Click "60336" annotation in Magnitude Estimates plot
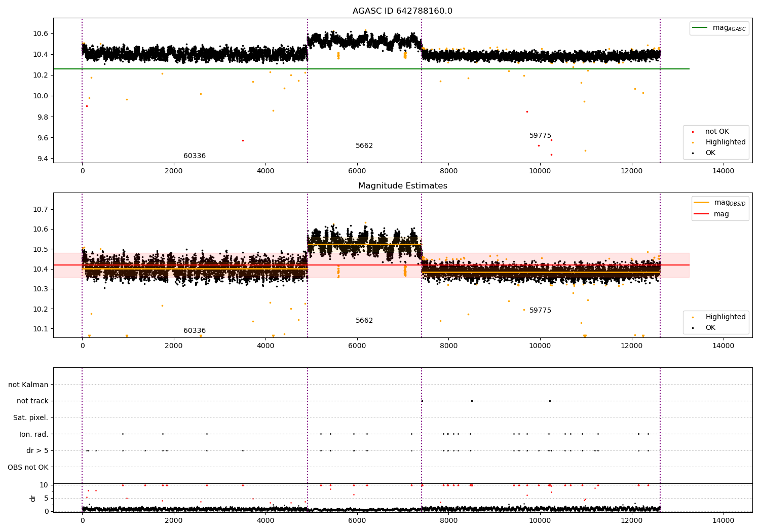The image size is (760, 532). click(x=195, y=331)
